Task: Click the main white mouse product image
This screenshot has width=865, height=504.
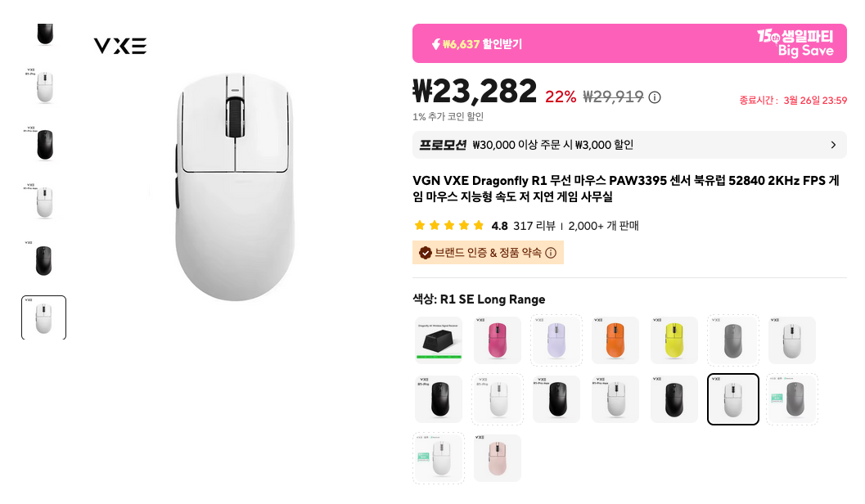Action: tap(234, 187)
